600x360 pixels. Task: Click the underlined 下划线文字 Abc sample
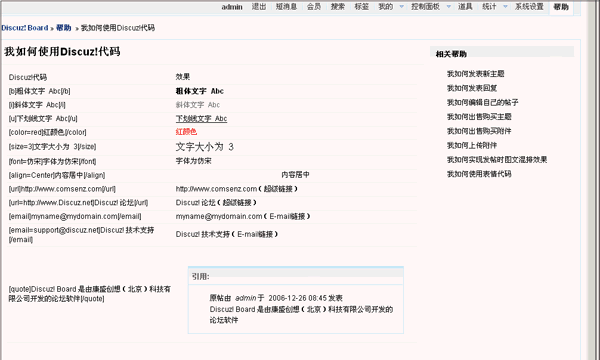click(x=201, y=119)
